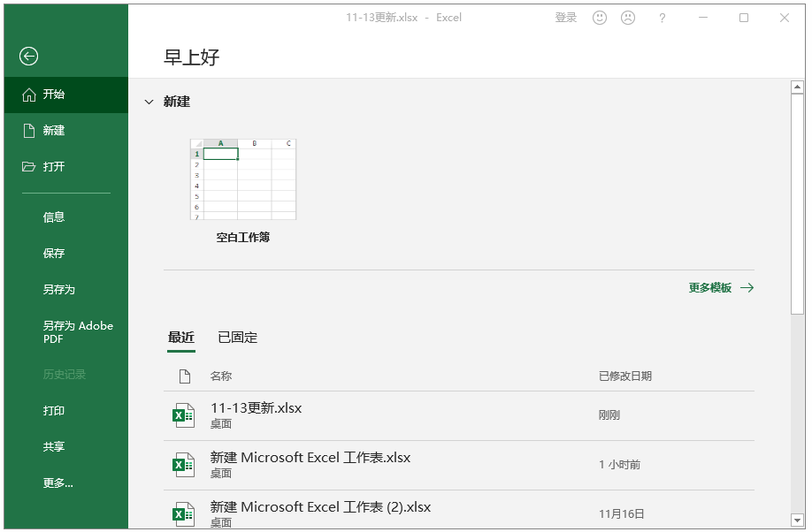Minimize the Excel window
812x532 pixels.
[702, 18]
